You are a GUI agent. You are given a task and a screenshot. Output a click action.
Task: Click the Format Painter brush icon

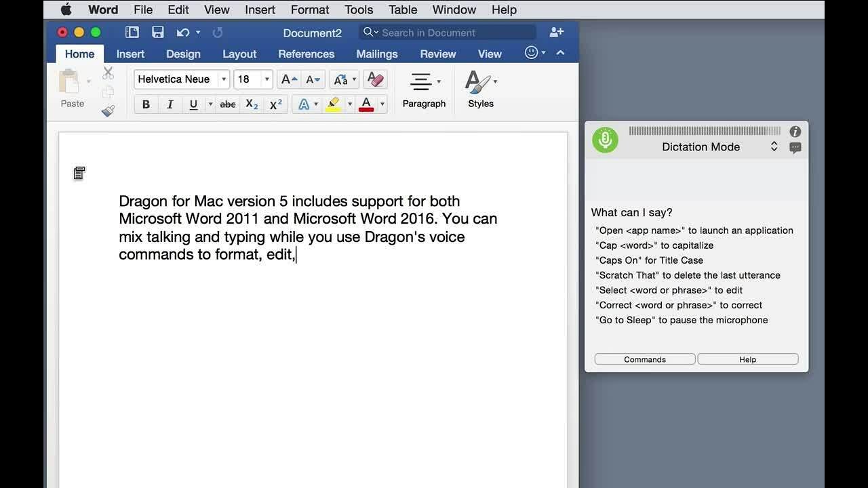[x=108, y=111]
